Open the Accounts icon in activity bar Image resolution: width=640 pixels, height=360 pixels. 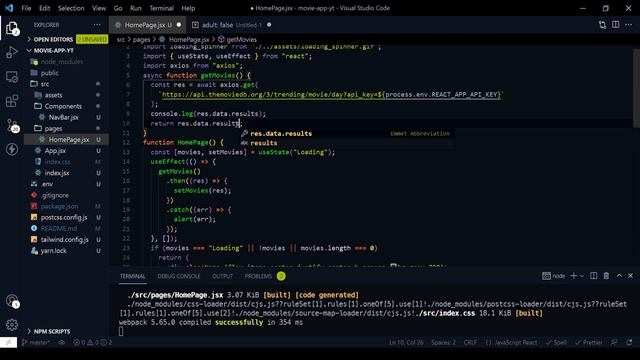click(11, 301)
